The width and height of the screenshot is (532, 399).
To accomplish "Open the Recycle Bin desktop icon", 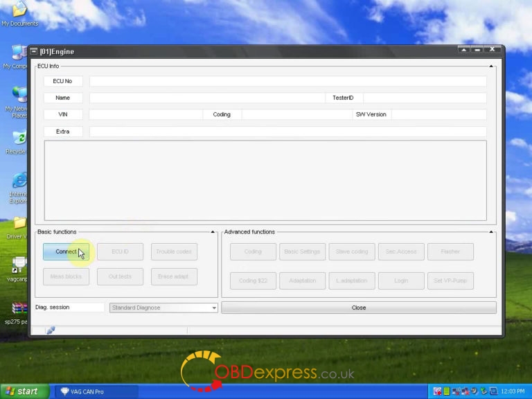I will [x=18, y=139].
